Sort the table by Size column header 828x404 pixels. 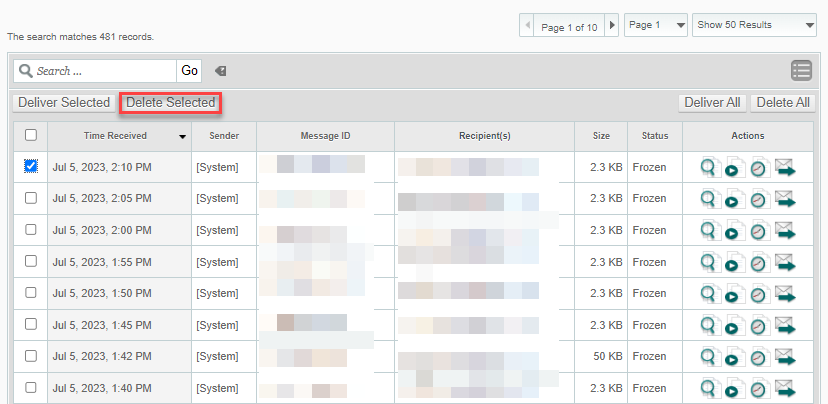point(601,136)
